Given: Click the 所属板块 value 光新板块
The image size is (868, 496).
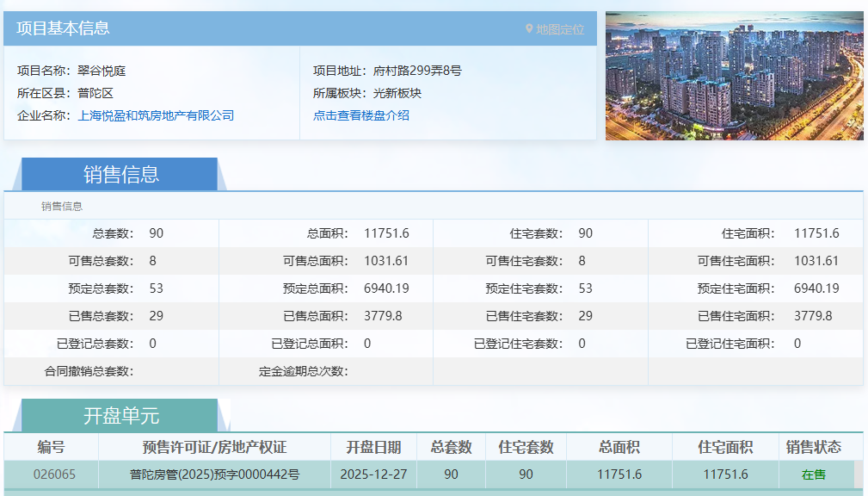Looking at the screenshot, I should click(397, 93).
